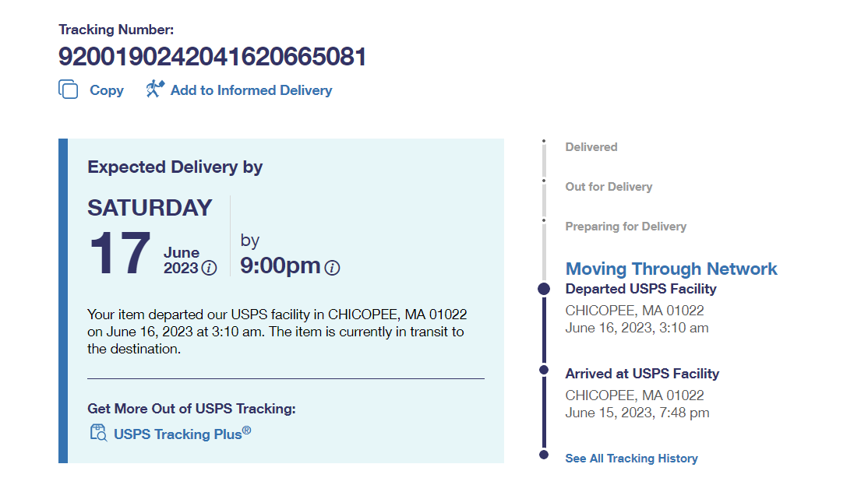Click the Arrived at USPS Facility event title

[x=642, y=374]
